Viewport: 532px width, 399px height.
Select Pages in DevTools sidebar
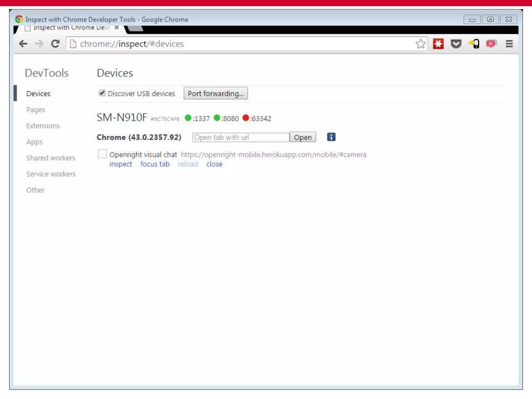36,110
